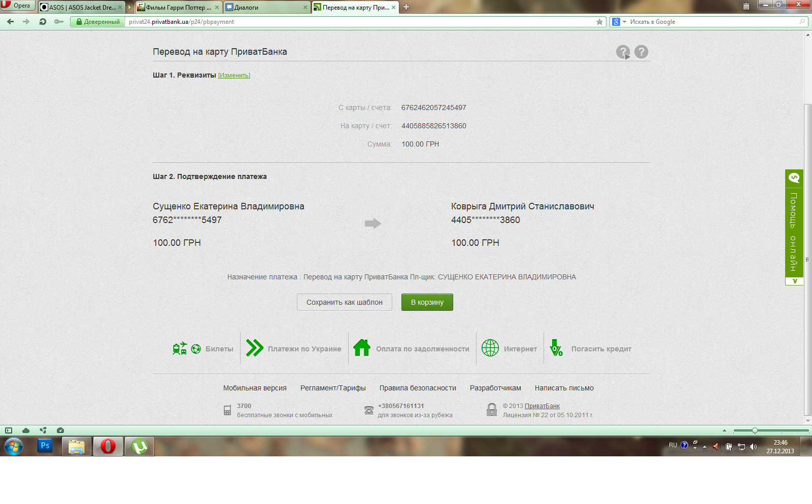Select the Перевод на карту tab
812x504 pixels.
coord(355,7)
